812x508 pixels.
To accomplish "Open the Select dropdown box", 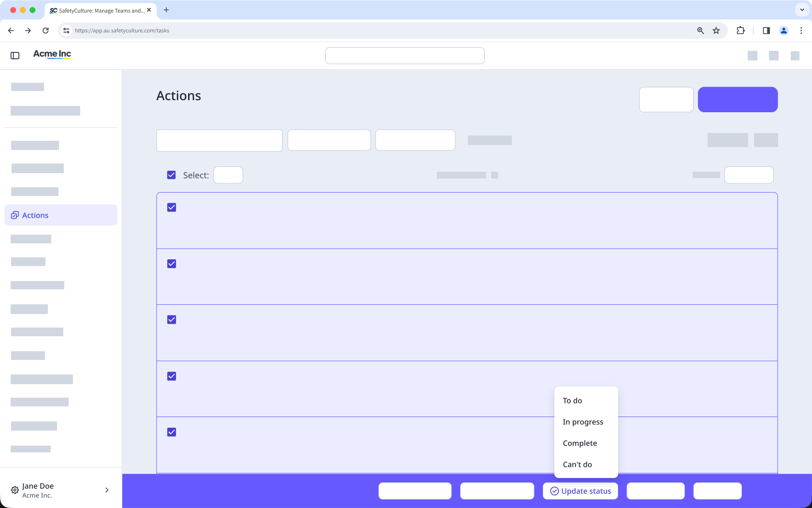I will click(228, 175).
